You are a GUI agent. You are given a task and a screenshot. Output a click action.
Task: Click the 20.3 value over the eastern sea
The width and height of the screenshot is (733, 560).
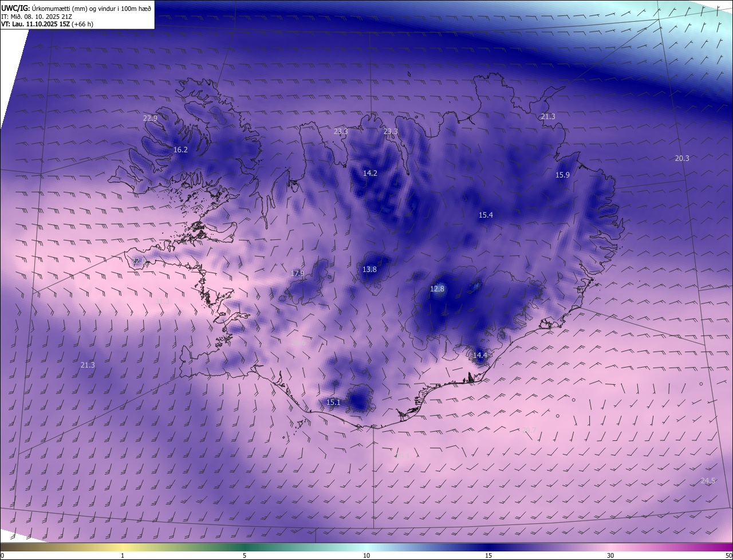(682, 158)
